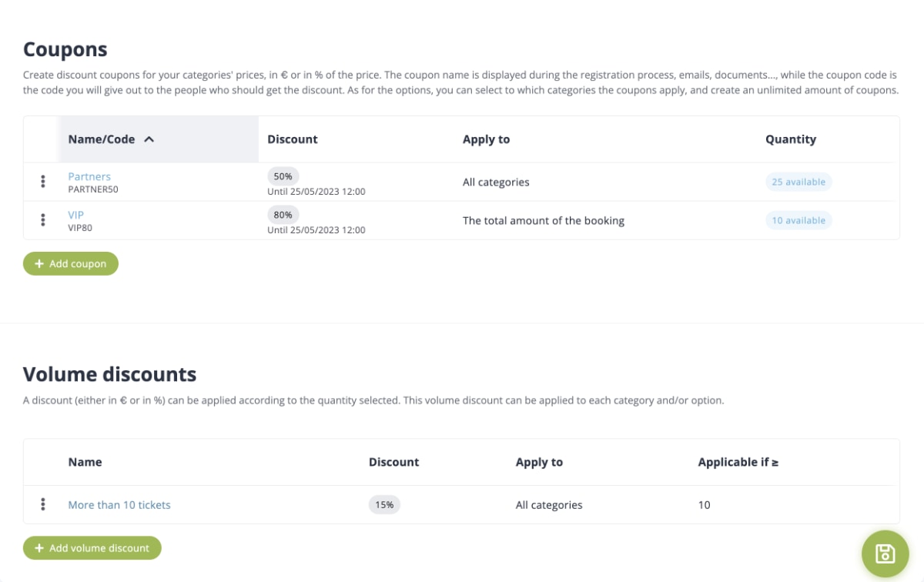
Task: Click the 80% discount badge
Action: [283, 215]
